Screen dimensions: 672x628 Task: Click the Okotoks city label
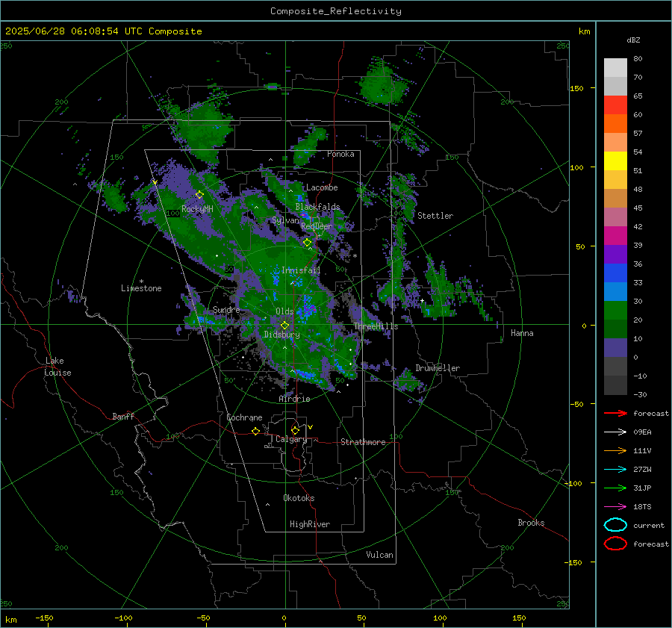[299, 498]
